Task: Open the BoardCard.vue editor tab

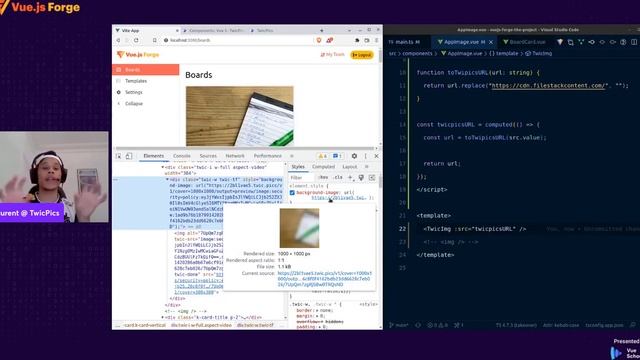Action: pos(527,42)
